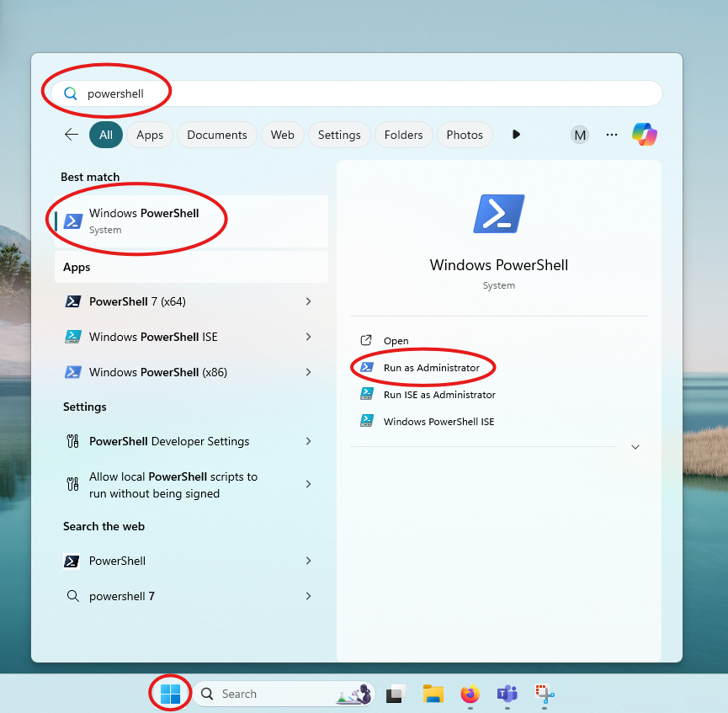728x713 pixels.
Task: Switch to the Apps filter tab
Action: 150,135
